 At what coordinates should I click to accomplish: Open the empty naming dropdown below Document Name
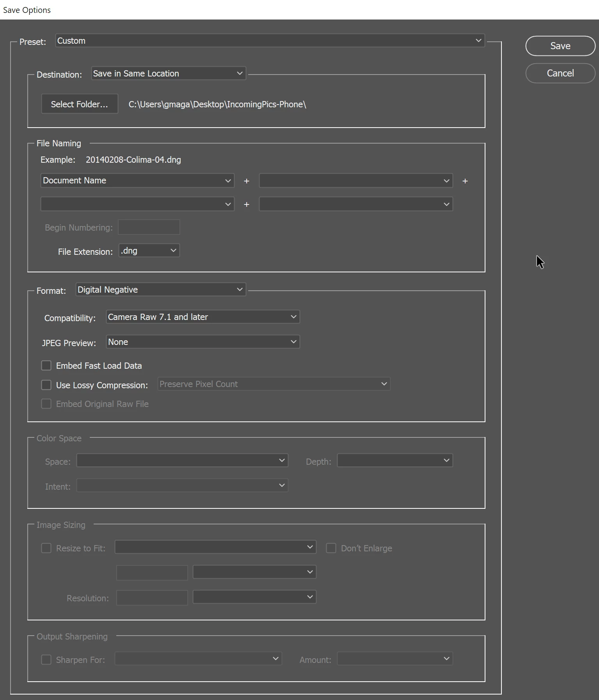coord(137,204)
